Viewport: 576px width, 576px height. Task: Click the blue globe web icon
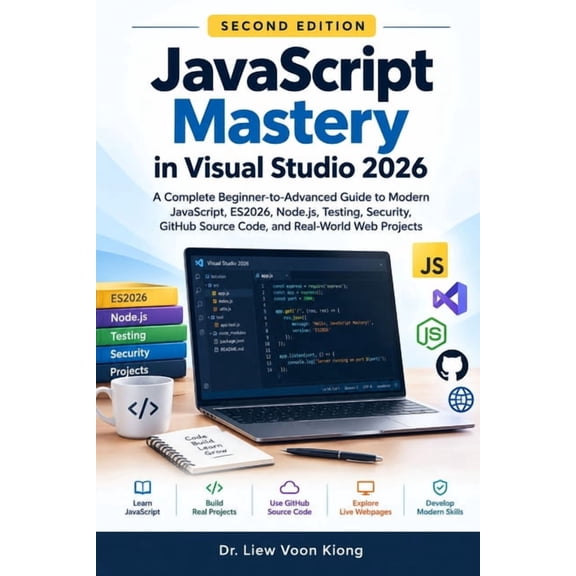[461, 399]
